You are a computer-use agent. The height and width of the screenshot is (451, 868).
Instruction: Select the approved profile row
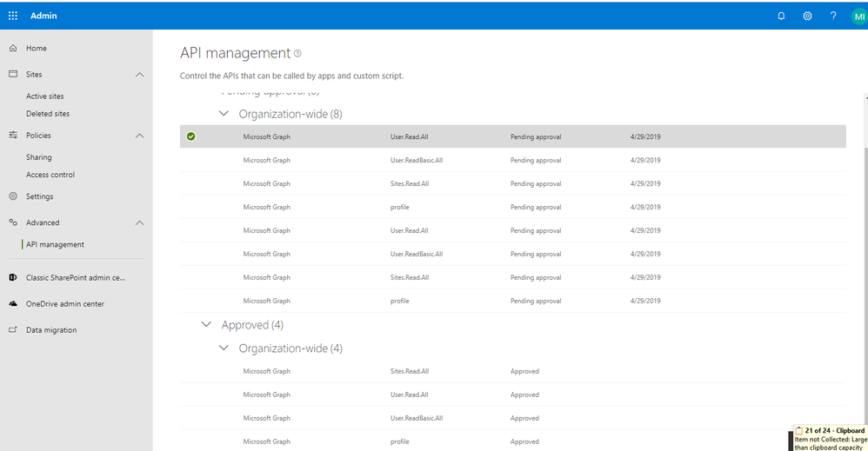click(x=512, y=441)
